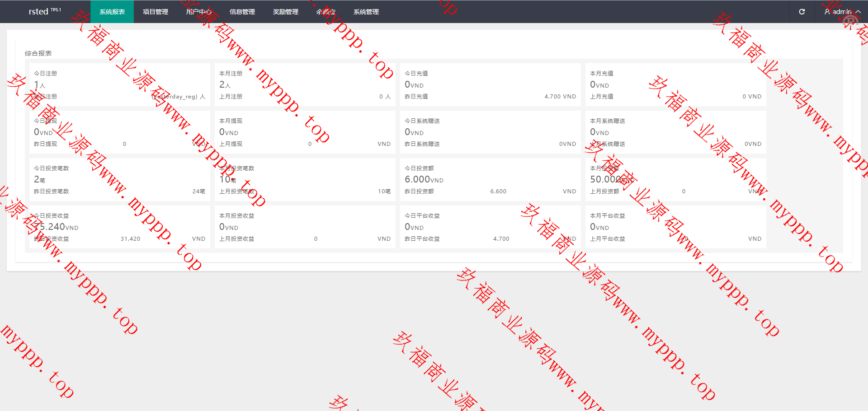Go to 奖励管理 in the top navigation

point(286,12)
